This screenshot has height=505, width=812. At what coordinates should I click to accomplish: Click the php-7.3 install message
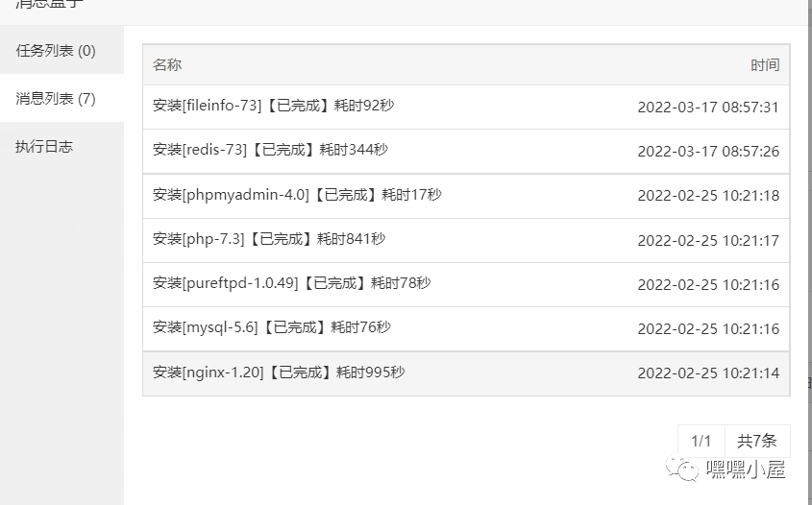coord(466,240)
